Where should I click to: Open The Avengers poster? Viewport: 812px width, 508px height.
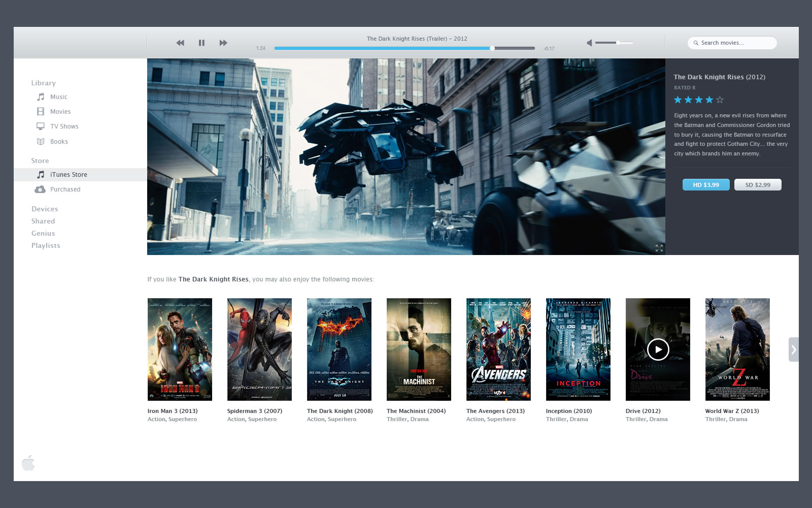(498, 350)
